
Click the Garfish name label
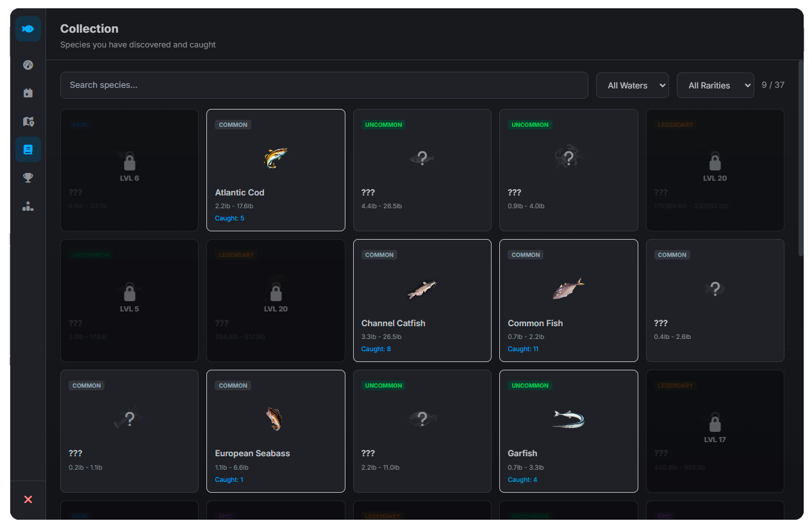[x=522, y=453]
